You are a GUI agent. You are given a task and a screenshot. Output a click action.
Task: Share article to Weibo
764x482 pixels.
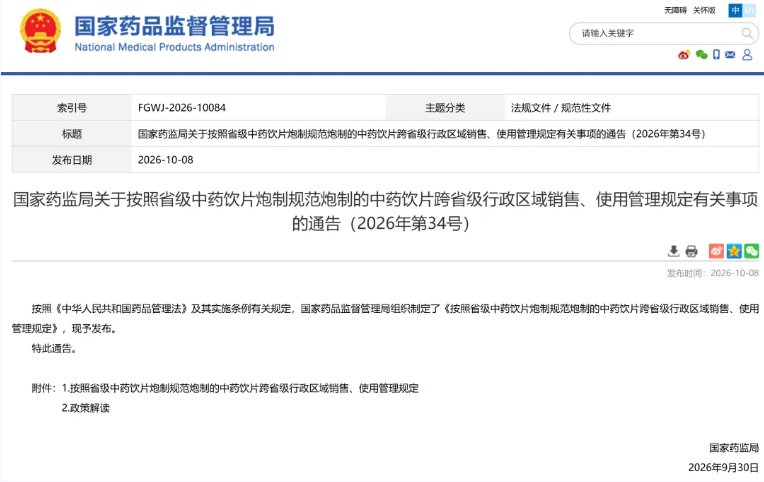point(716,251)
